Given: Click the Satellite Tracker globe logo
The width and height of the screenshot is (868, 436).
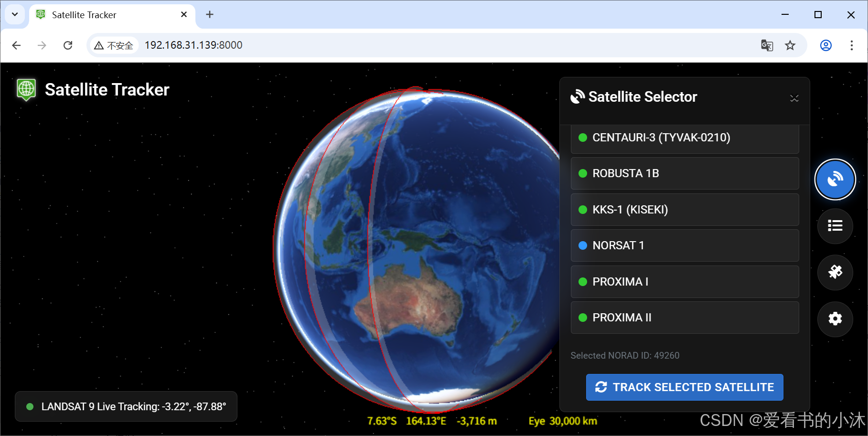Looking at the screenshot, I should tap(26, 89).
